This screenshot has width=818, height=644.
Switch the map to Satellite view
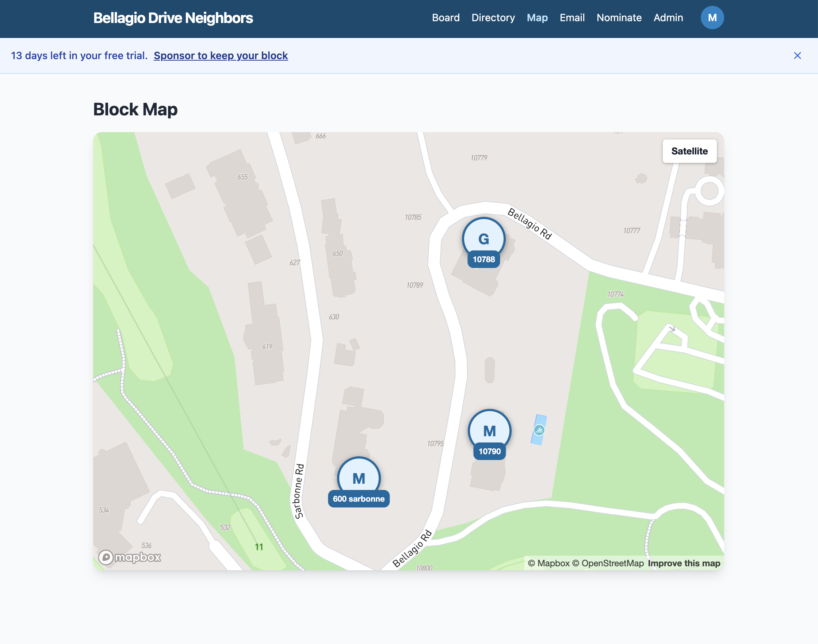tap(689, 151)
